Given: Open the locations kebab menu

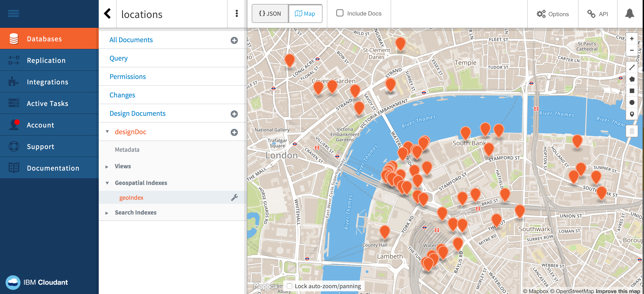Looking at the screenshot, I should 237,14.
